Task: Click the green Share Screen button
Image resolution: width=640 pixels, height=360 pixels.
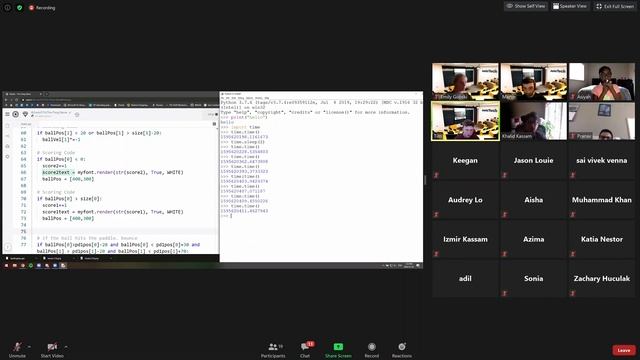Action: (x=338, y=350)
